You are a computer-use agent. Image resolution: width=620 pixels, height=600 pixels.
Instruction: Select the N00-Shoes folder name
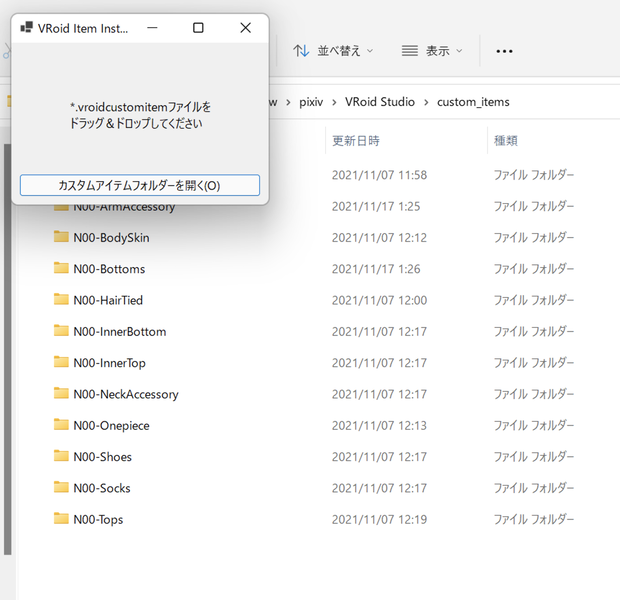click(102, 457)
